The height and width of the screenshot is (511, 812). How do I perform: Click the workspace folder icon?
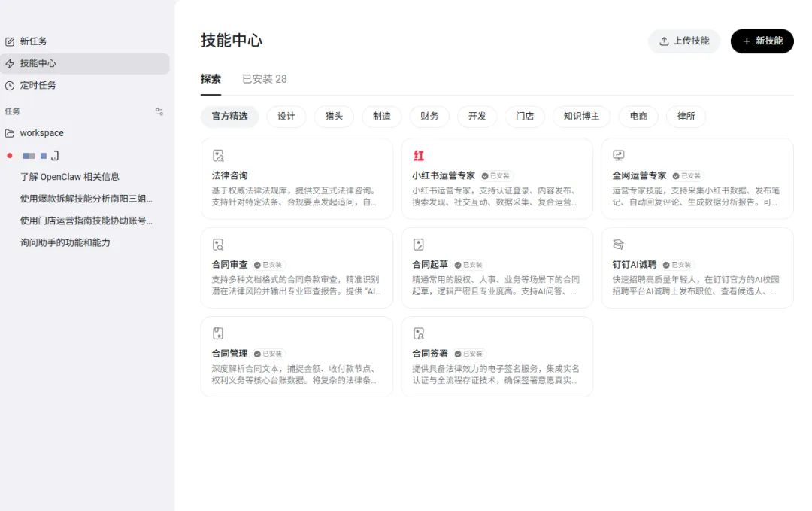(10, 133)
